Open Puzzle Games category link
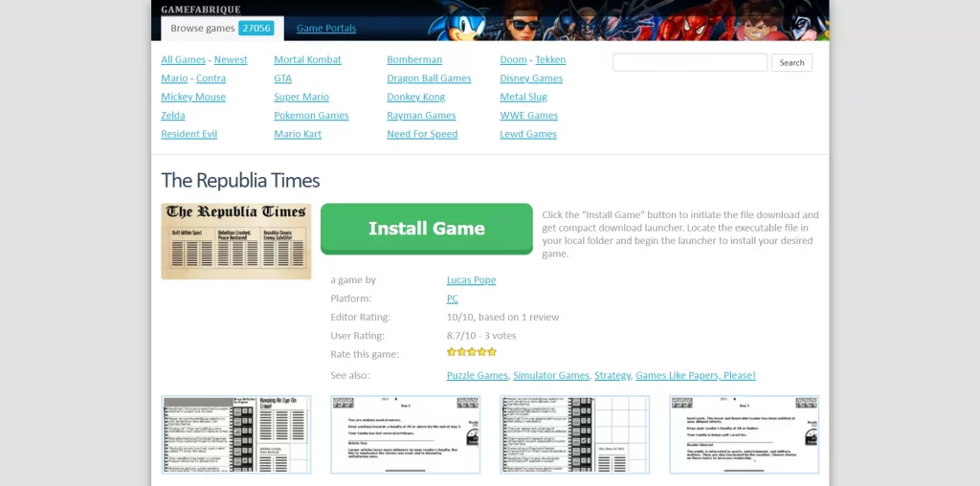 pos(478,375)
